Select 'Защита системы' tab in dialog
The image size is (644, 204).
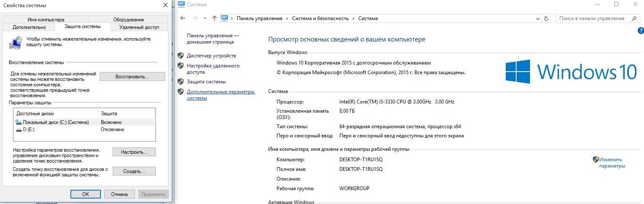(x=83, y=26)
